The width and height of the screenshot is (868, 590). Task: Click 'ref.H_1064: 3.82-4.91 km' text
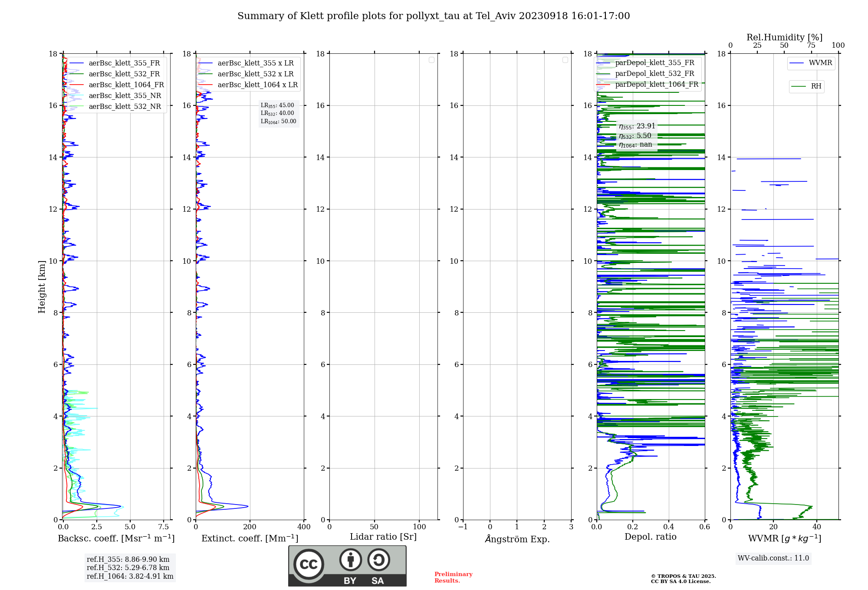pos(130,577)
